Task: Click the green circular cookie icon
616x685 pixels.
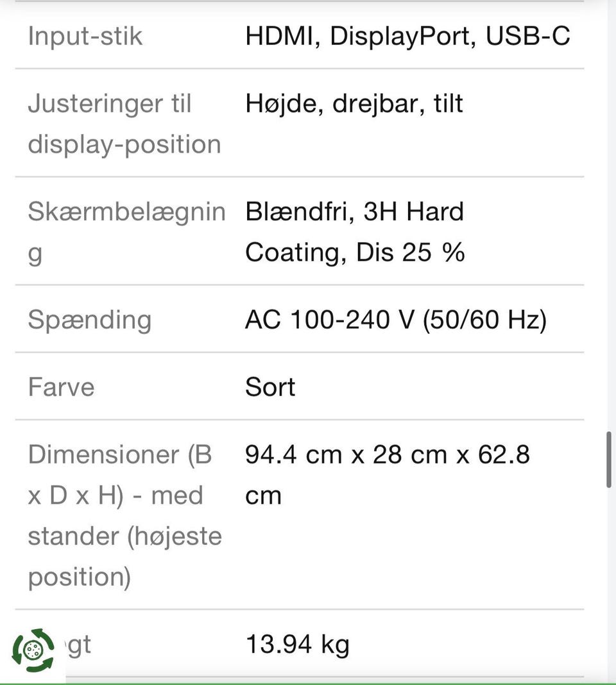Action: (33, 650)
